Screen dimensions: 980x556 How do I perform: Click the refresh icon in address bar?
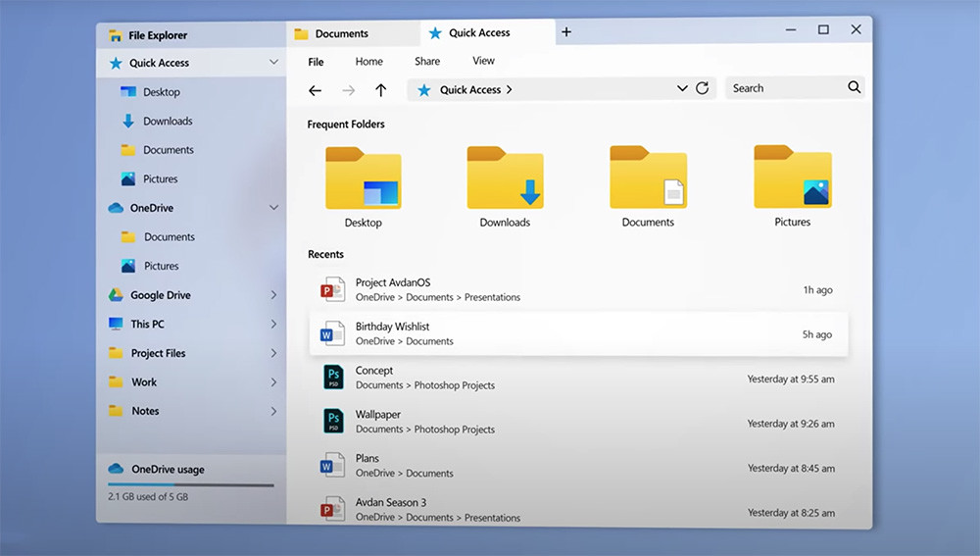[x=702, y=88]
